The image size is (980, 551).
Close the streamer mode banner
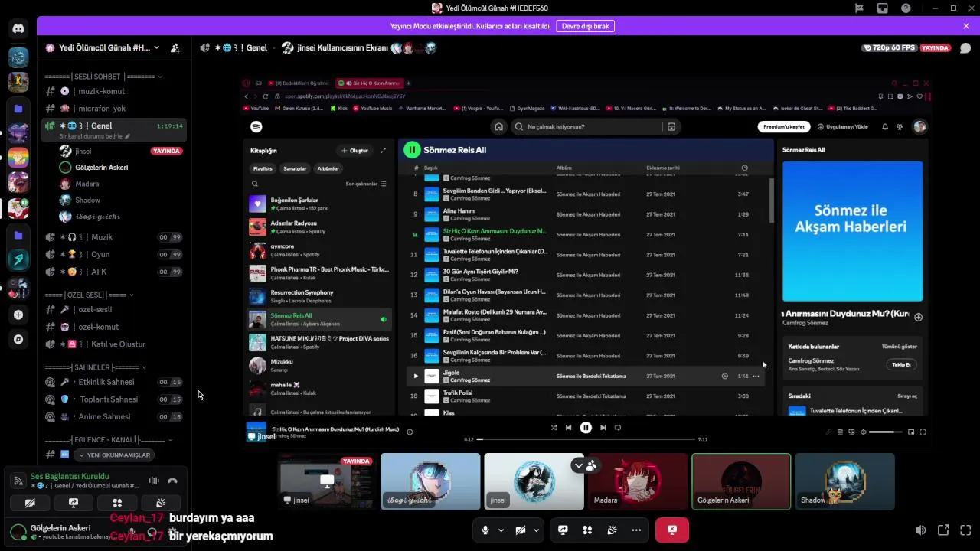966,26
